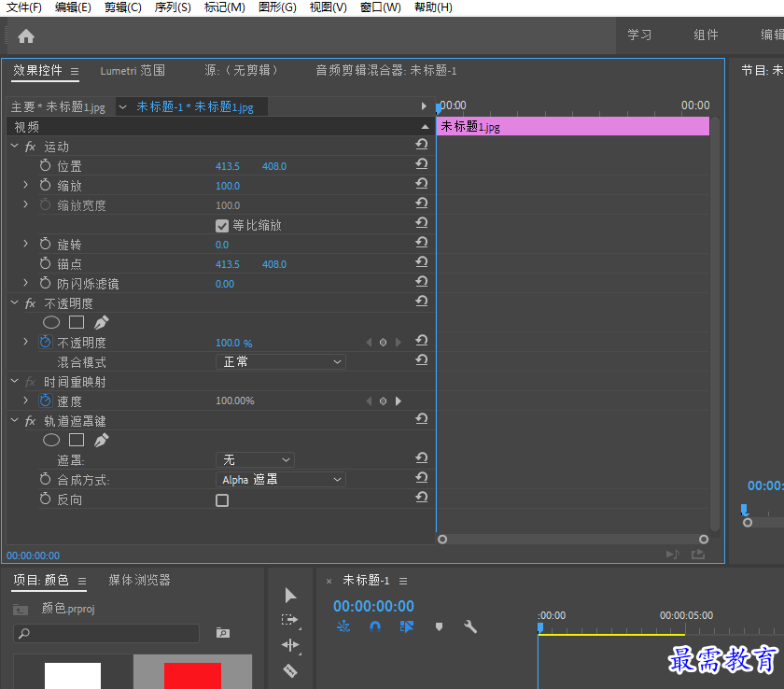
Task: Toggle 速度 animation stopwatch
Action: (x=46, y=400)
